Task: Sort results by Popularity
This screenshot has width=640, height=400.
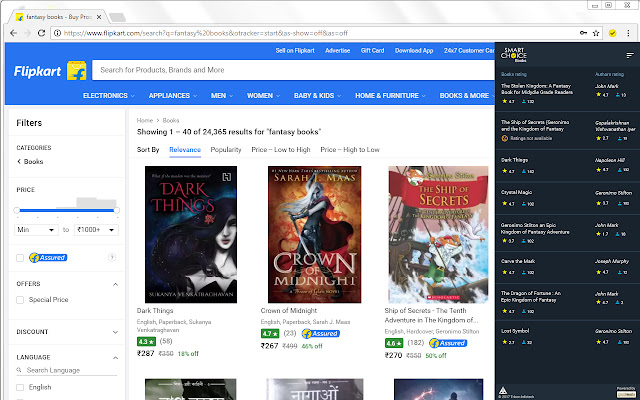Action: coord(225,149)
